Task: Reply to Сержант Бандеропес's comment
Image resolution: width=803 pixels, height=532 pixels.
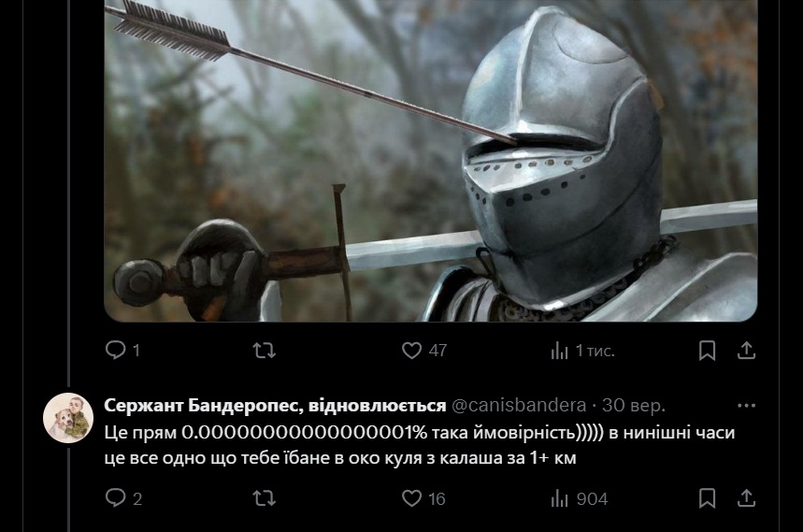Action: (x=123, y=498)
